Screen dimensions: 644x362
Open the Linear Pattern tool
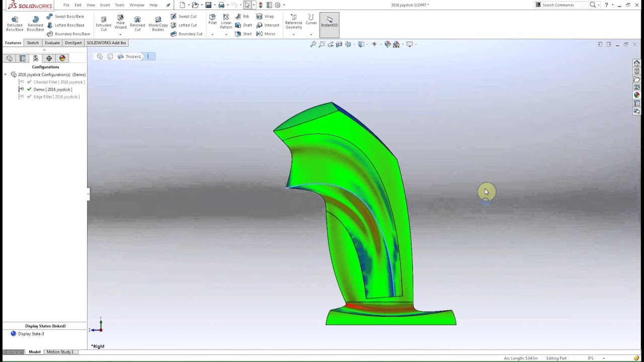226,22
